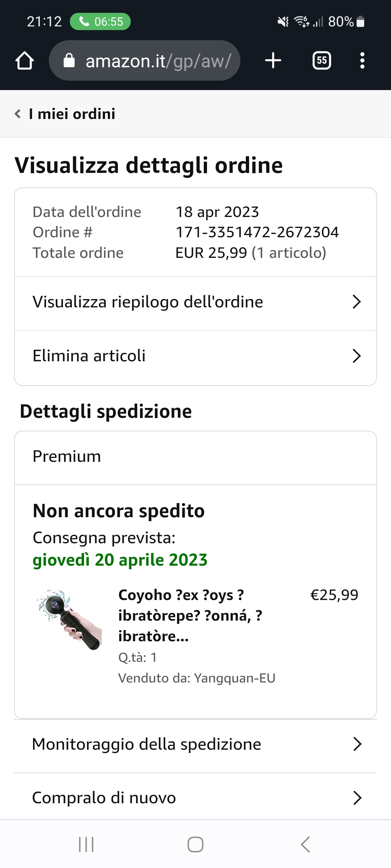Select the Compralo di nuovo row
This screenshot has width=391, height=868.
coord(181,798)
